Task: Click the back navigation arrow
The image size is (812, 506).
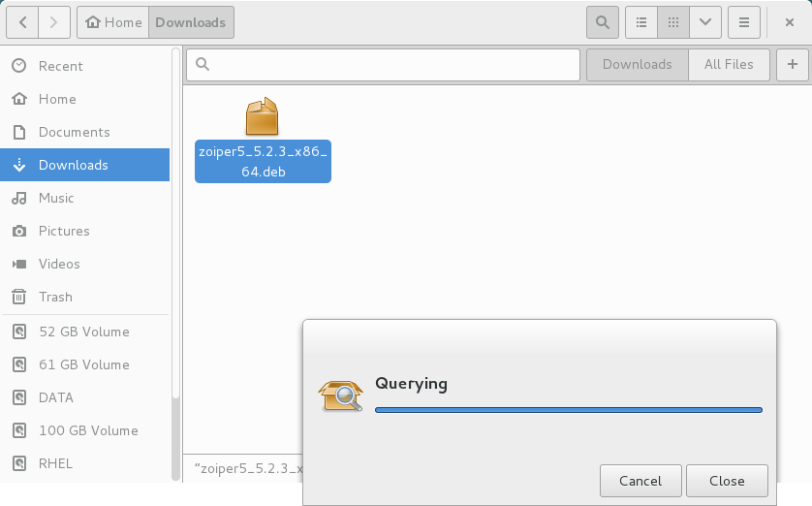Action: 22,21
